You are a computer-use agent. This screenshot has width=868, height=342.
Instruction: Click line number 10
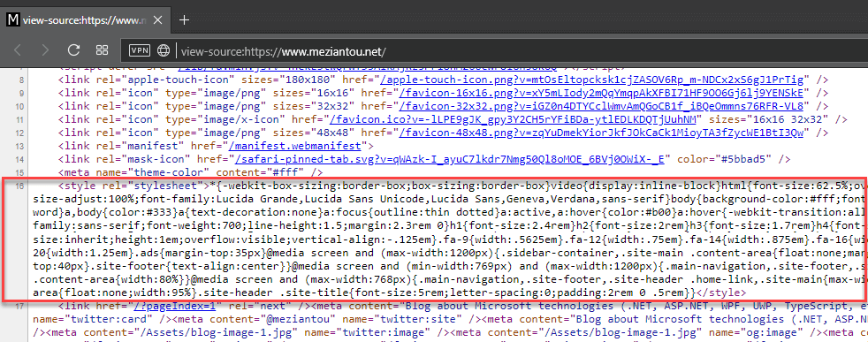[x=19, y=106]
